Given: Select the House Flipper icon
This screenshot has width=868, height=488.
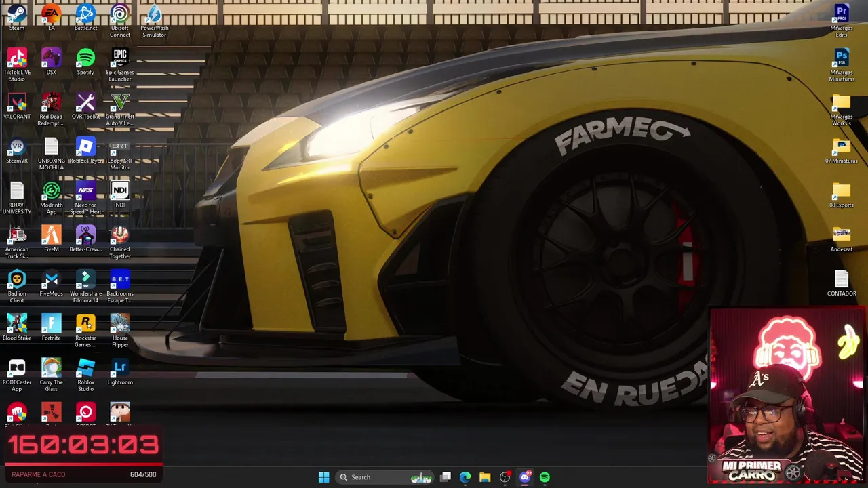Looking at the screenshot, I should (x=120, y=331).
